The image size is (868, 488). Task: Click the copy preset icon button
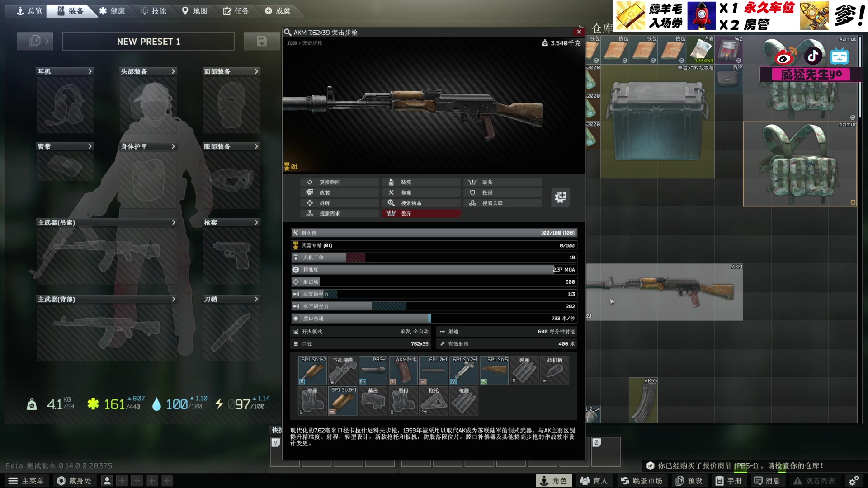click(35, 42)
